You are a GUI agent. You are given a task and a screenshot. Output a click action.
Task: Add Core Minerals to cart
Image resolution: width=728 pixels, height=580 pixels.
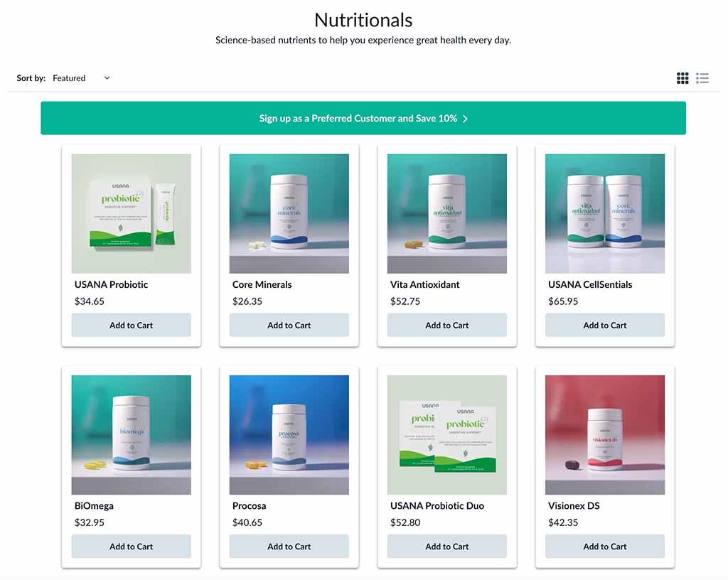(x=289, y=326)
